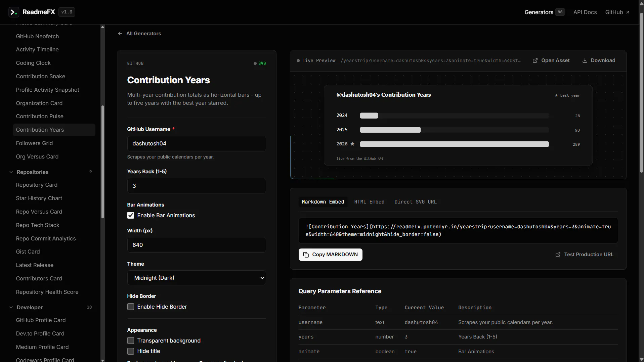Image resolution: width=644 pixels, height=362 pixels.
Task: Click the Download arrow icon
Action: click(x=585, y=60)
